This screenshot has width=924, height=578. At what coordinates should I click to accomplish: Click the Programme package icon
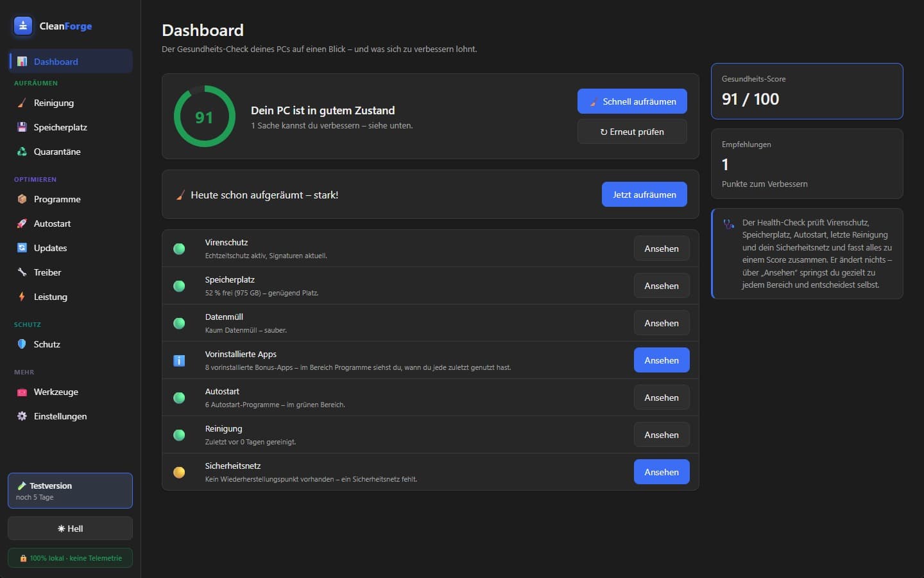click(x=22, y=199)
